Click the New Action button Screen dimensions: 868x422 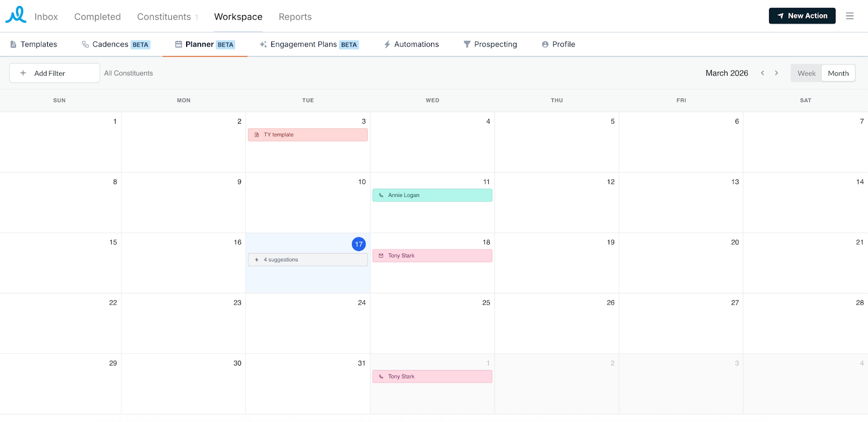click(x=802, y=16)
